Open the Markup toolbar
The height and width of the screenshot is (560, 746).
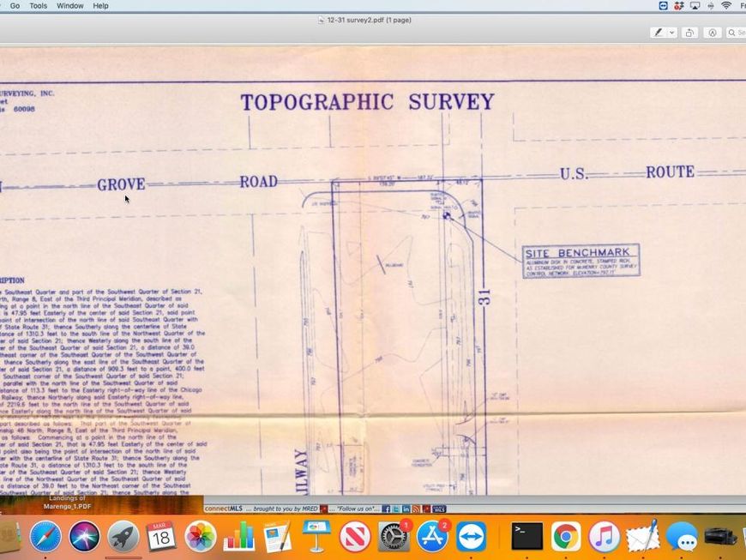click(x=713, y=33)
